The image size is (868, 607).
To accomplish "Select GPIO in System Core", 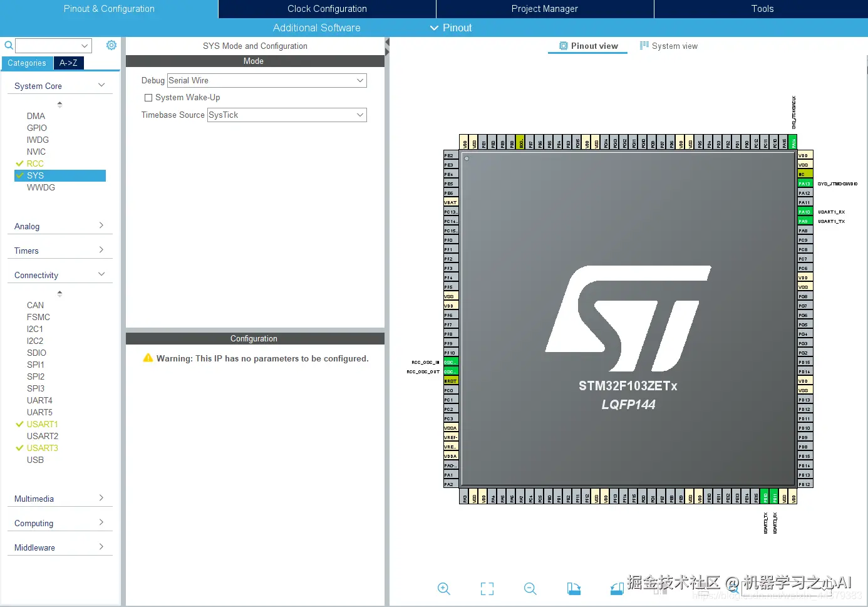I will coord(37,128).
